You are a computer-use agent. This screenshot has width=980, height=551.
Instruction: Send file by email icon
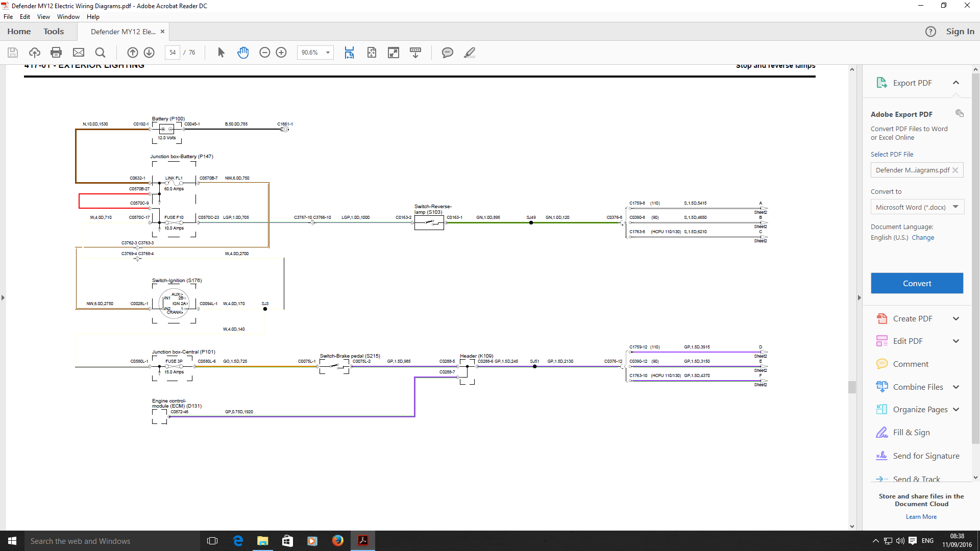click(79, 53)
